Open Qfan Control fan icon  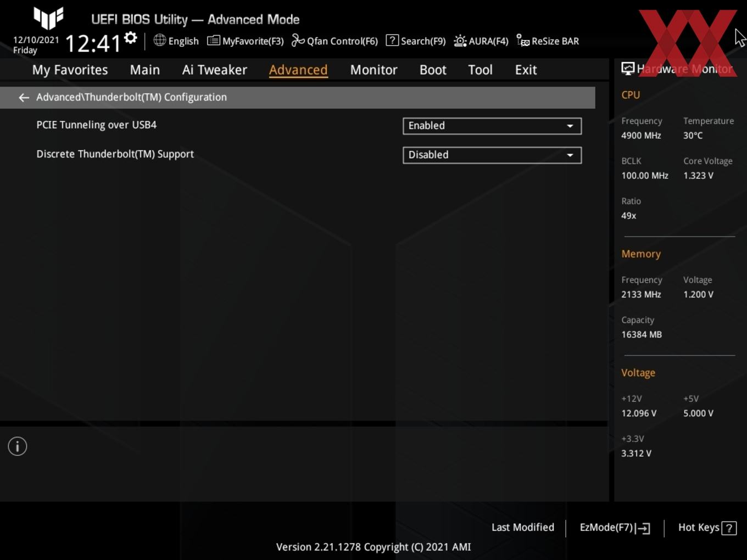(x=298, y=41)
